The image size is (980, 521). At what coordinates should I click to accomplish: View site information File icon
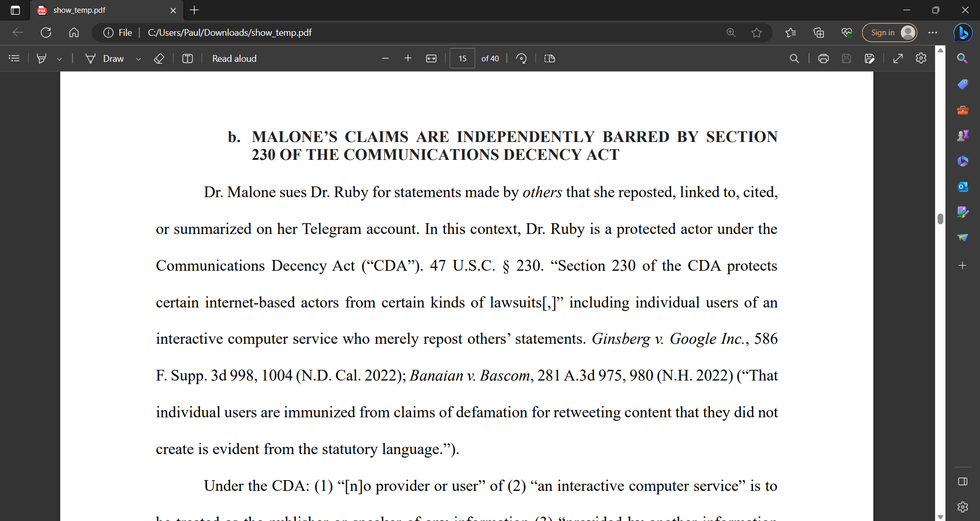point(117,33)
